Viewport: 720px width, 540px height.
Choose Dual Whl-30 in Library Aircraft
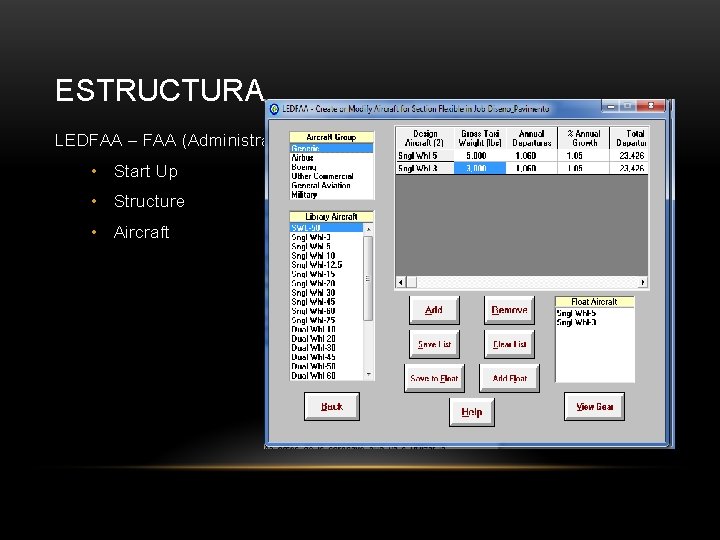coord(326,348)
